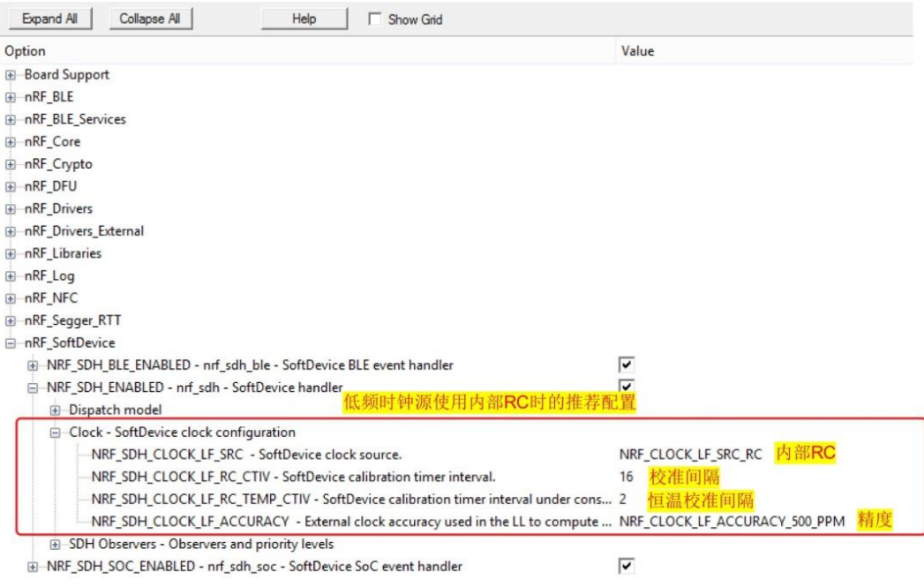The image size is (924, 587).
Task: Select the nRF_Drivers label
Action: tap(58, 208)
